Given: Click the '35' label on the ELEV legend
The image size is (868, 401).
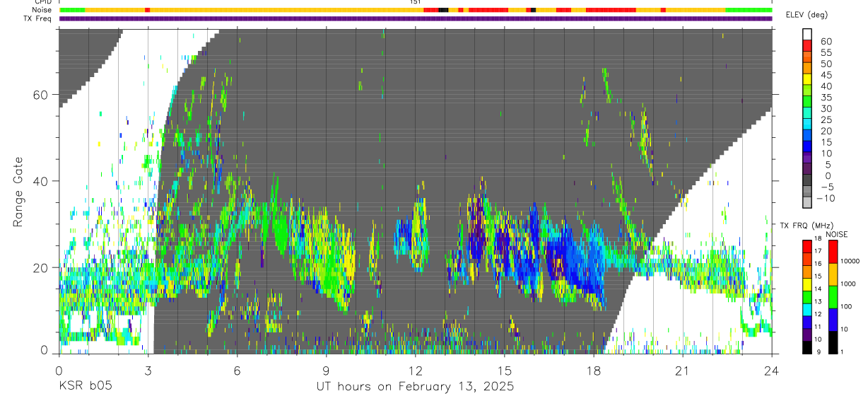Looking at the screenshot, I should pos(826,98).
